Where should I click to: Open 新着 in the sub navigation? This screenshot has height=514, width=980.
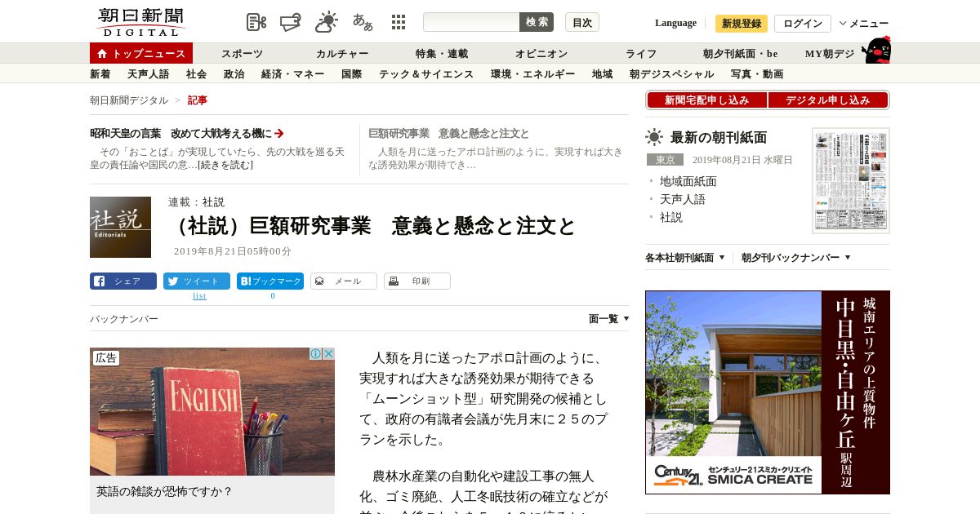pos(100,74)
